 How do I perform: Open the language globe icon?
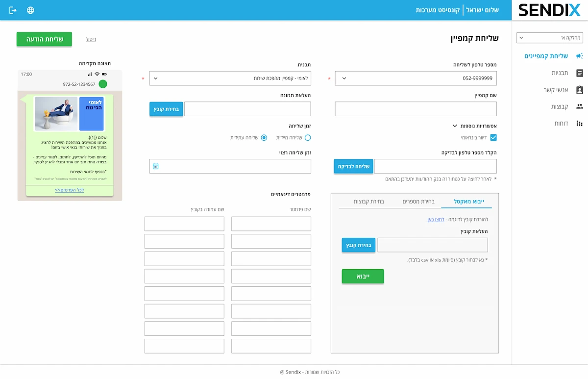(30, 10)
